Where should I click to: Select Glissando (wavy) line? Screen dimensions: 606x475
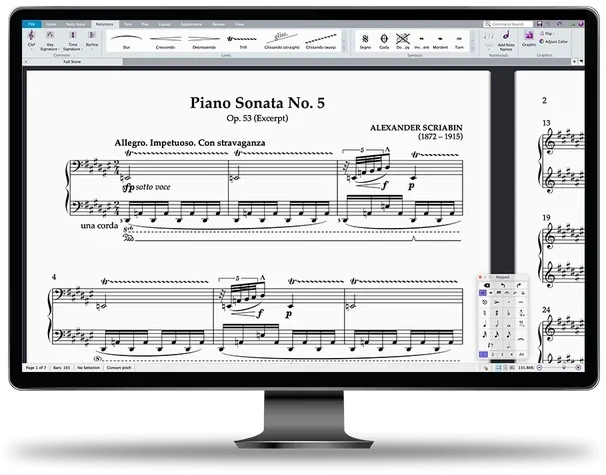tap(321, 41)
